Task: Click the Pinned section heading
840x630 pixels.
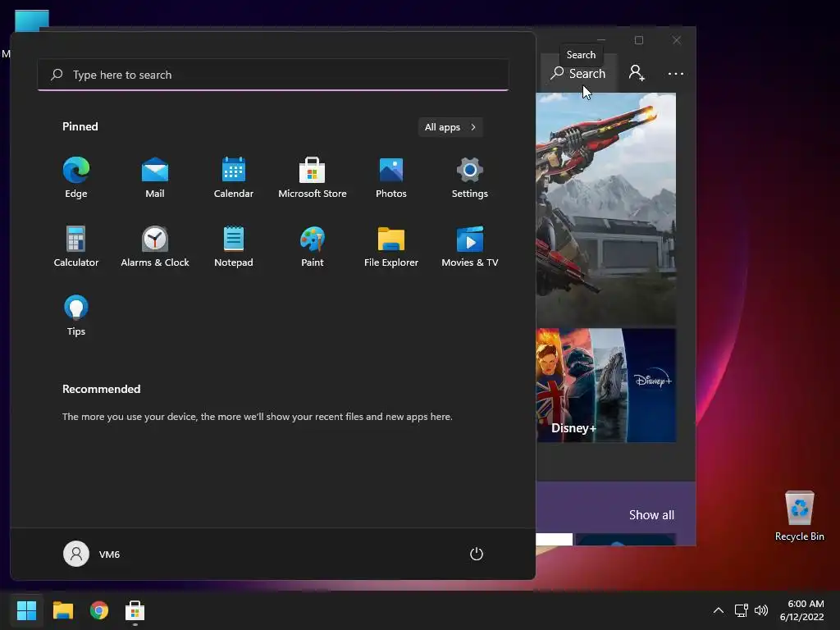Action: click(x=80, y=126)
